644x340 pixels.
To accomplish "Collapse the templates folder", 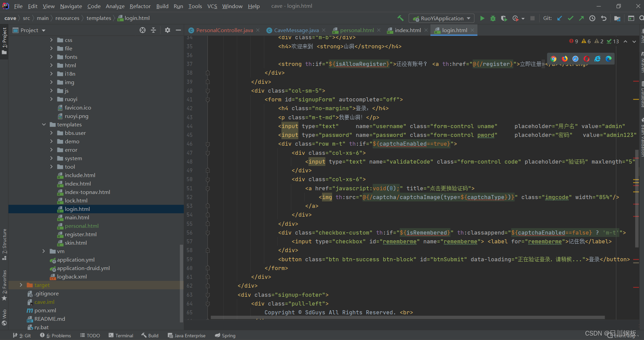I will 44,124.
